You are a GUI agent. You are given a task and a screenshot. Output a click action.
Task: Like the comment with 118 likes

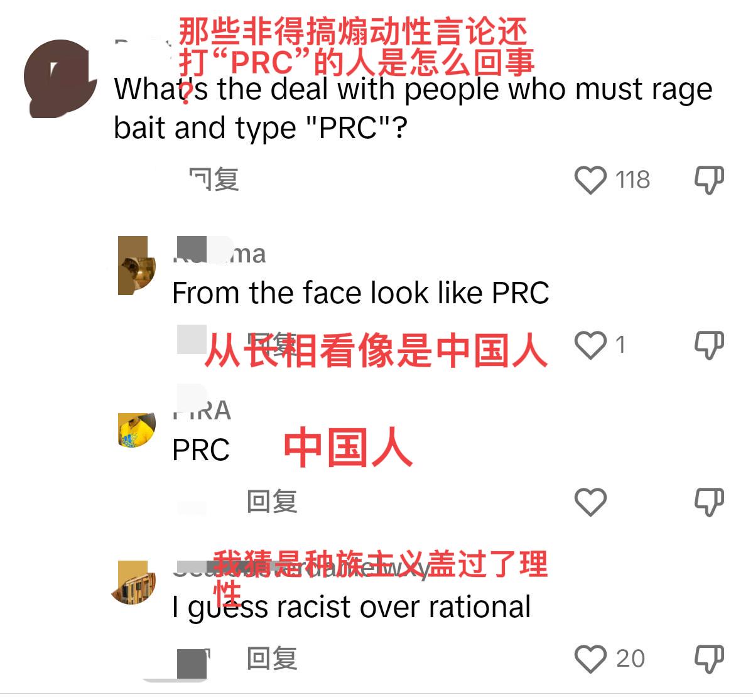(590, 180)
